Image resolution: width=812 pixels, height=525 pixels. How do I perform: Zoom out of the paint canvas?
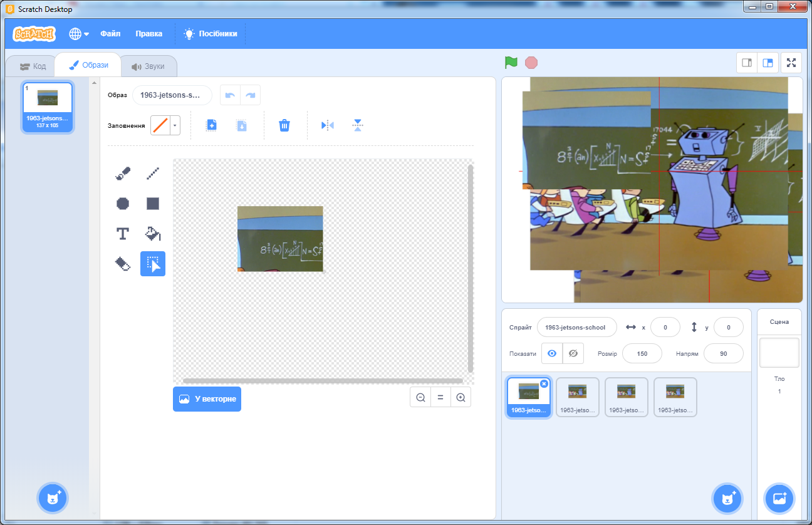pyautogui.click(x=420, y=397)
